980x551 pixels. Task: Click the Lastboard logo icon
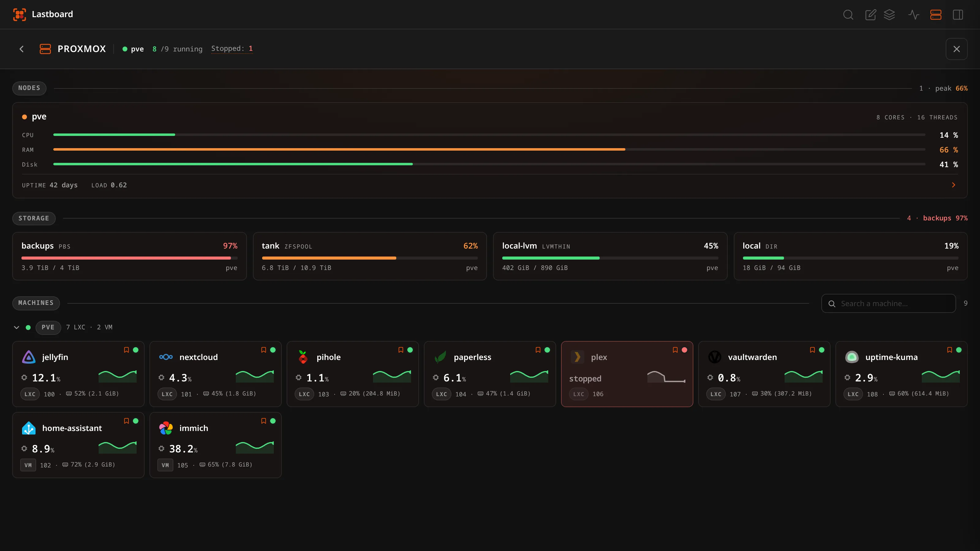19,14
